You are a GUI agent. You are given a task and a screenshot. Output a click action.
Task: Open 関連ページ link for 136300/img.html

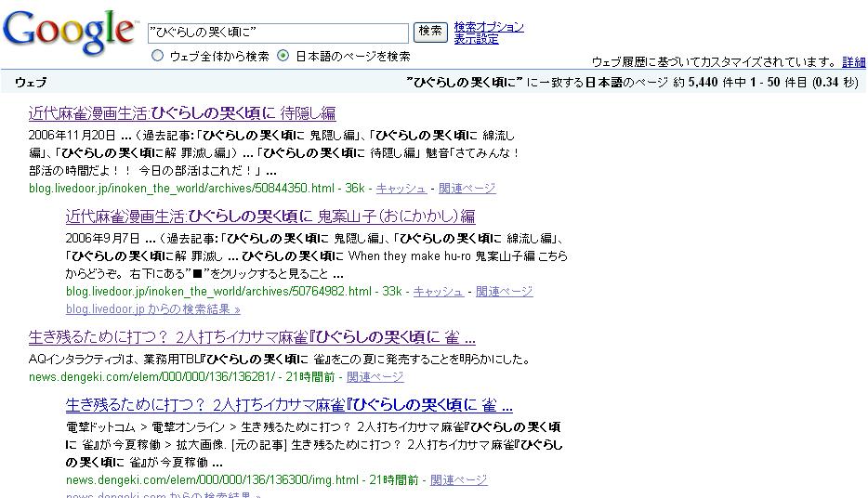tap(459, 479)
